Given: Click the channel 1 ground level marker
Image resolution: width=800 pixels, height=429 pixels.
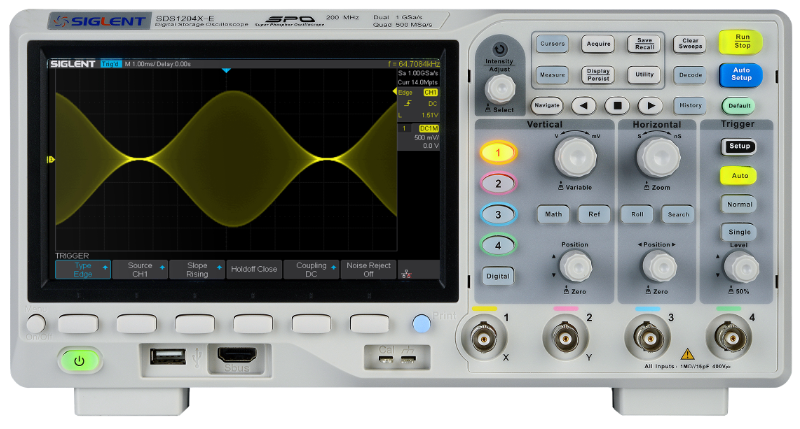Looking at the screenshot, I should pyautogui.click(x=50, y=160).
